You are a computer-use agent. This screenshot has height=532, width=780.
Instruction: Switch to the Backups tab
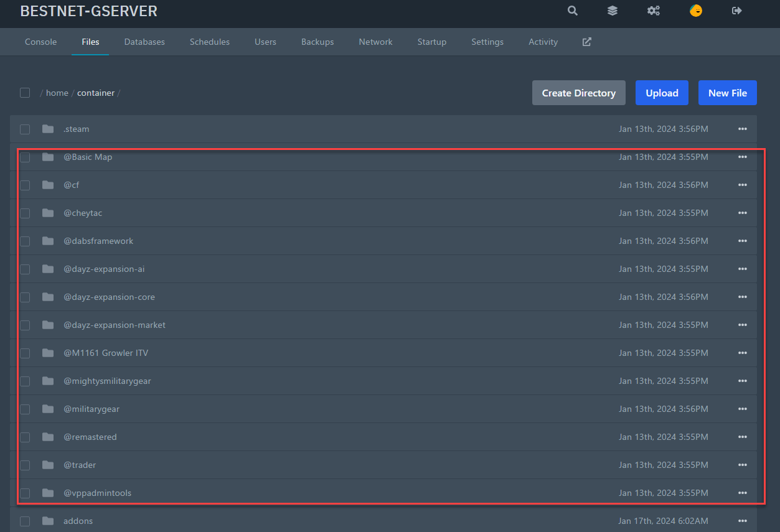(317, 42)
